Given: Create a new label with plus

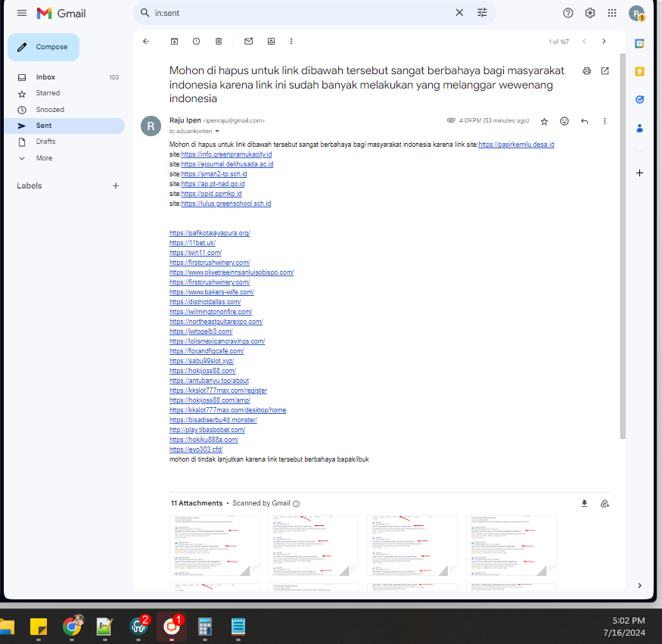Looking at the screenshot, I should (x=116, y=186).
